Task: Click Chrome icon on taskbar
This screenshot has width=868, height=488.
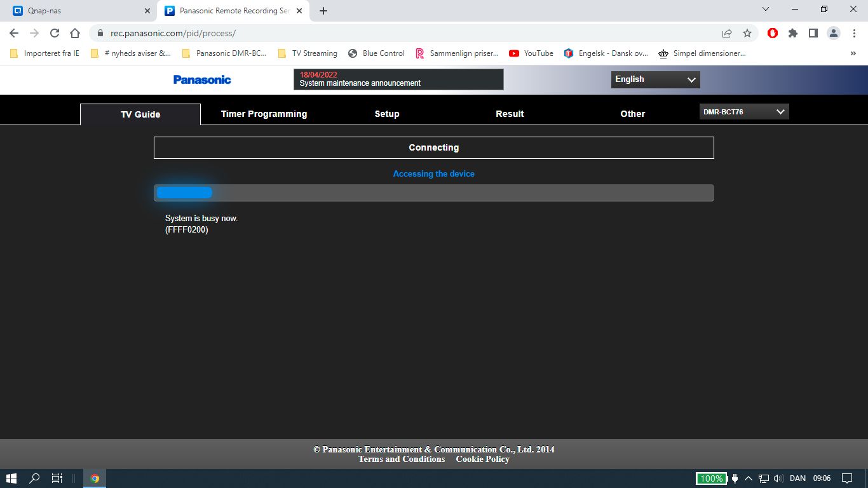Action: [x=95, y=478]
